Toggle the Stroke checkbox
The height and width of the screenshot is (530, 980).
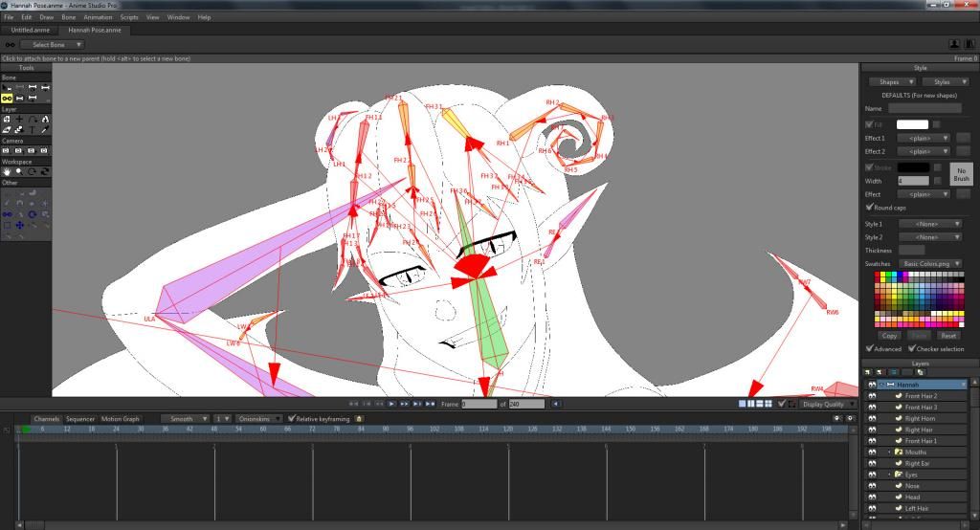pos(869,167)
